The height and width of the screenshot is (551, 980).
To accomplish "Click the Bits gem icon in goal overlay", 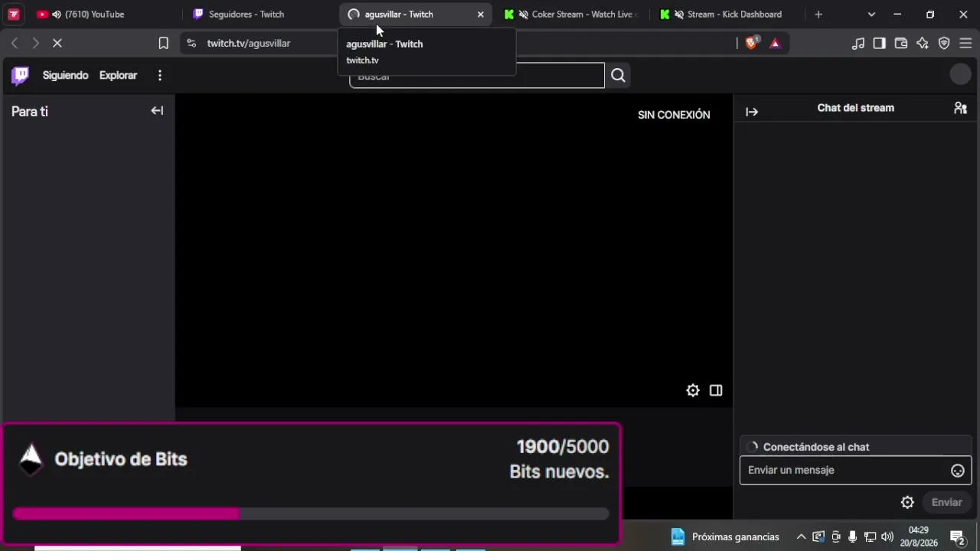I will pos(31,459).
